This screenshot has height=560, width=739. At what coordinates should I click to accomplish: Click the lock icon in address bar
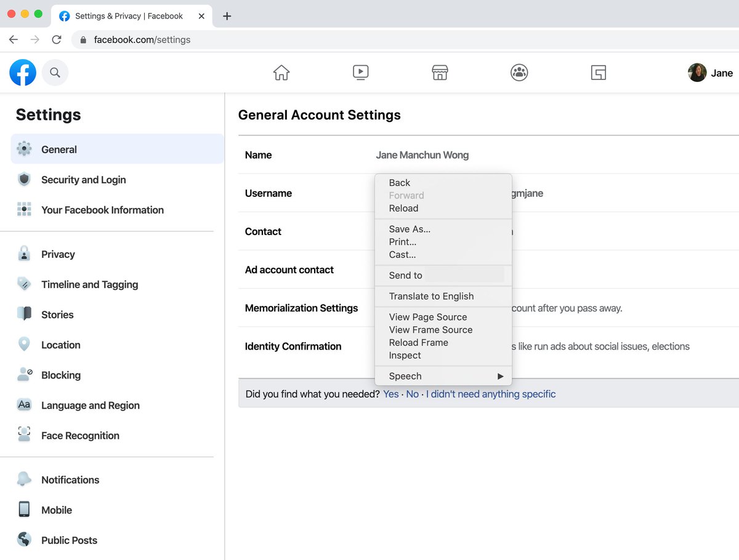coord(83,40)
